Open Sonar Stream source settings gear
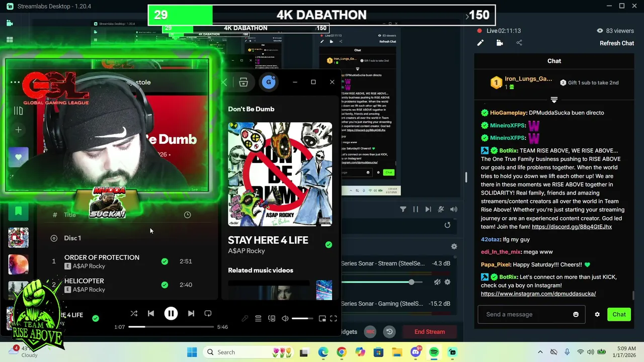 pyautogui.click(x=447, y=282)
